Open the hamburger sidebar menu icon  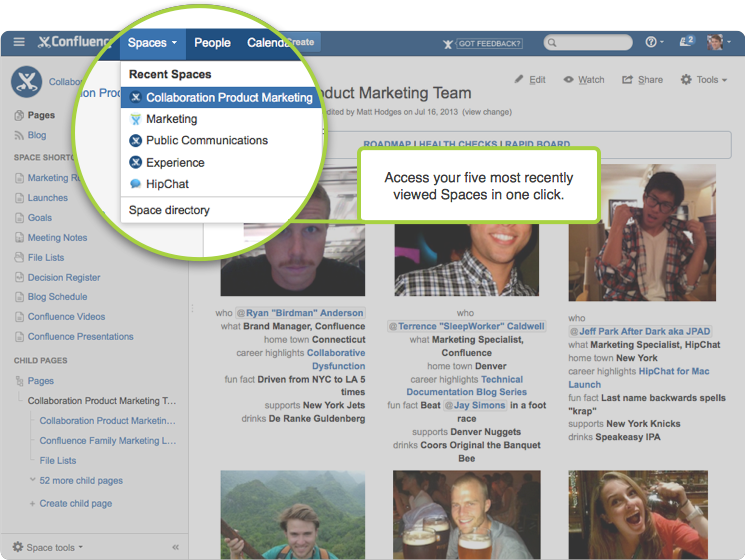tap(19, 42)
